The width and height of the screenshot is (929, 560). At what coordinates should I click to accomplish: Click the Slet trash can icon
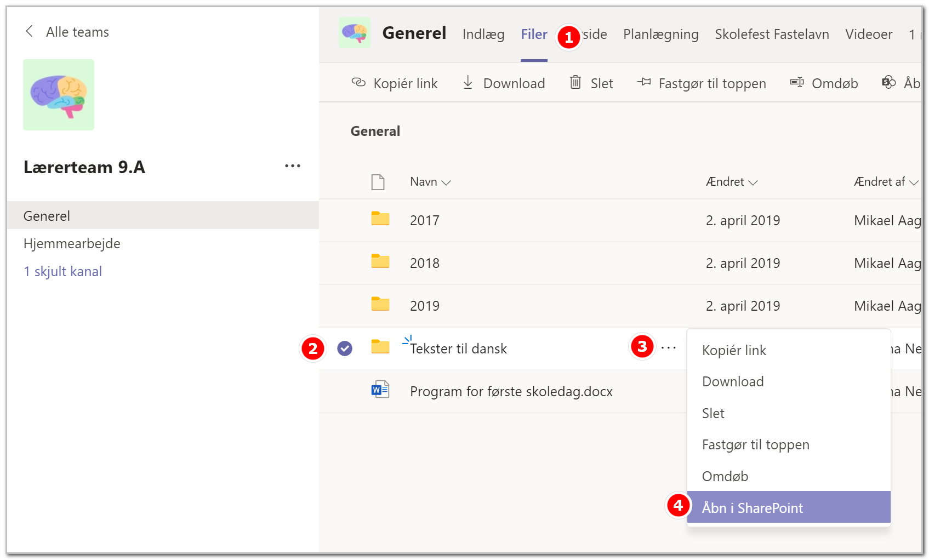tap(575, 82)
